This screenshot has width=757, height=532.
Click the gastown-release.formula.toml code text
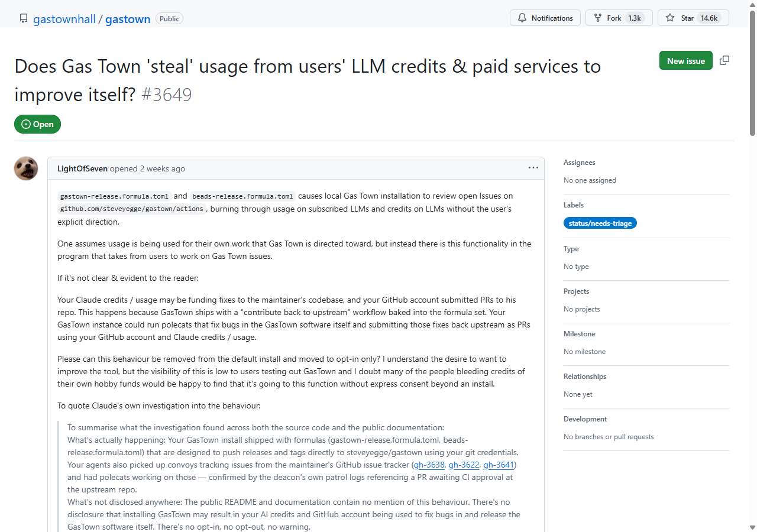(x=115, y=196)
